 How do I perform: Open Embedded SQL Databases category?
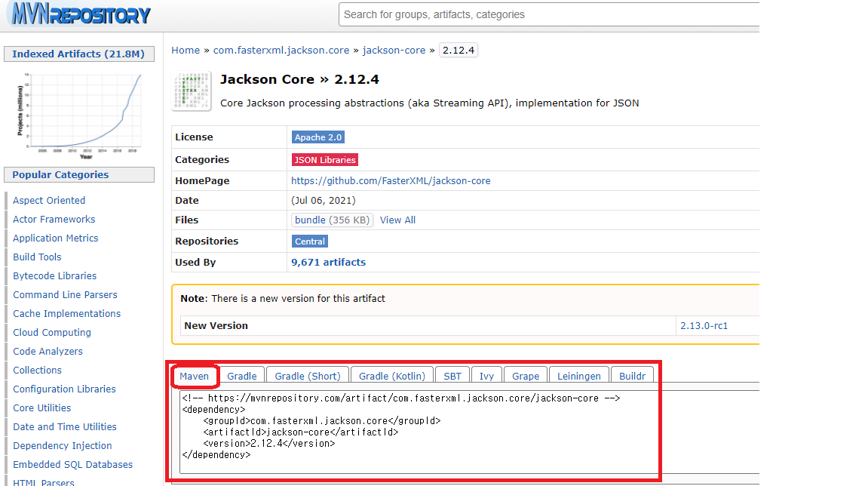[73, 464]
